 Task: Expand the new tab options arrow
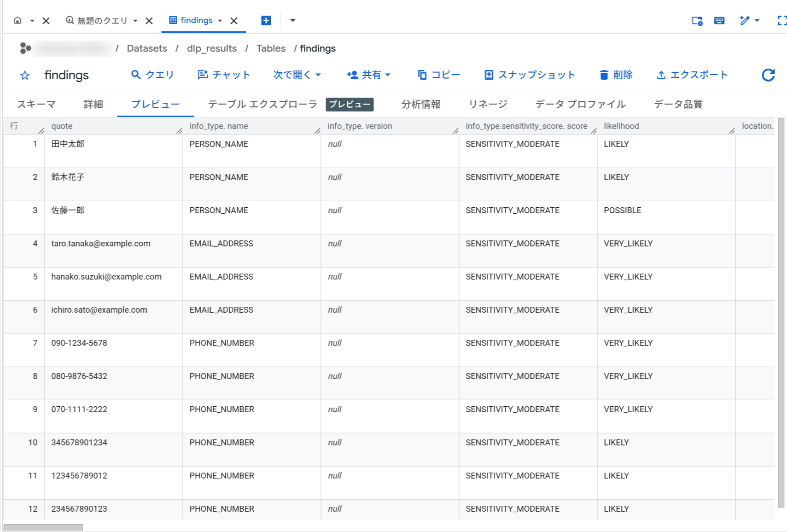tap(293, 21)
